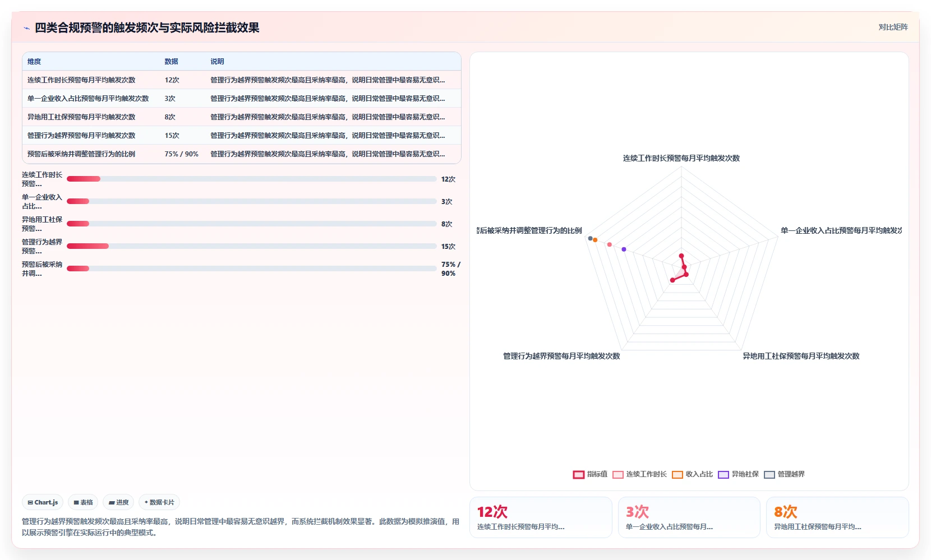Image resolution: width=931 pixels, height=560 pixels.
Task: Click the title 四类合规预警的触发频次与实际风险拦截效果
Action: tap(147, 28)
